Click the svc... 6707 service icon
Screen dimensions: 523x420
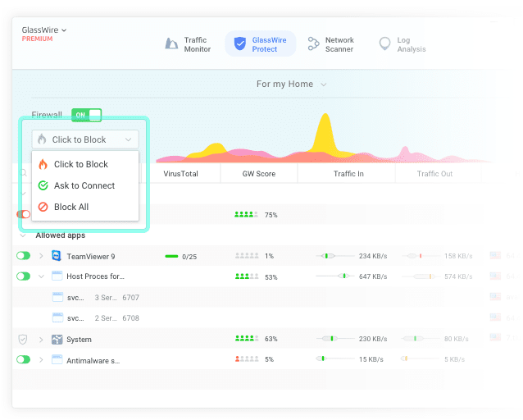(x=57, y=297)
